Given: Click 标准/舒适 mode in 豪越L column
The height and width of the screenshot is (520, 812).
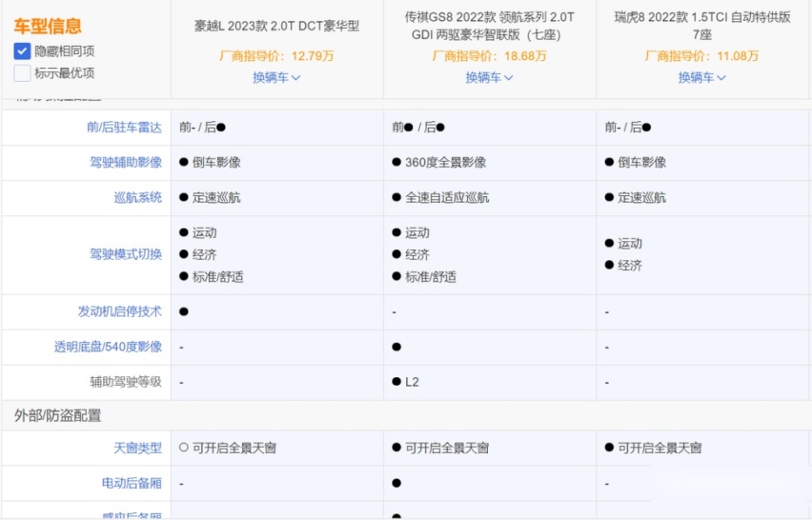Looking at the screenshot, I should click(x=212, y=277).
